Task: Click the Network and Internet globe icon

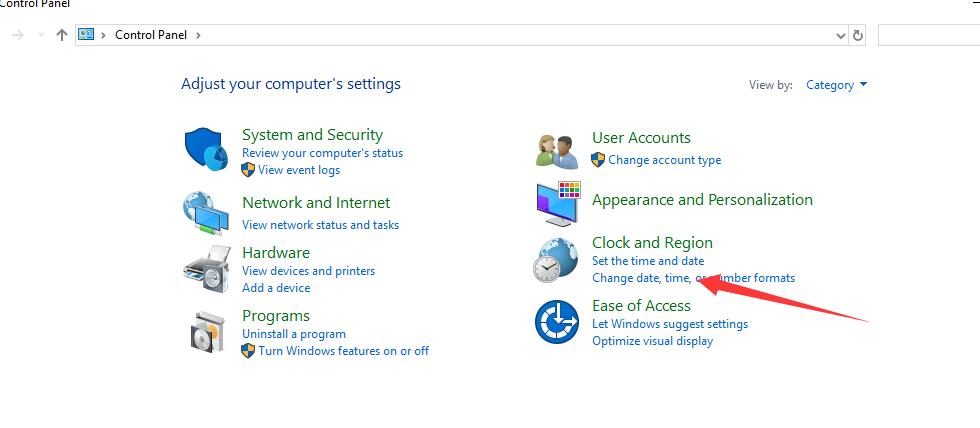Action: (206, 212)
